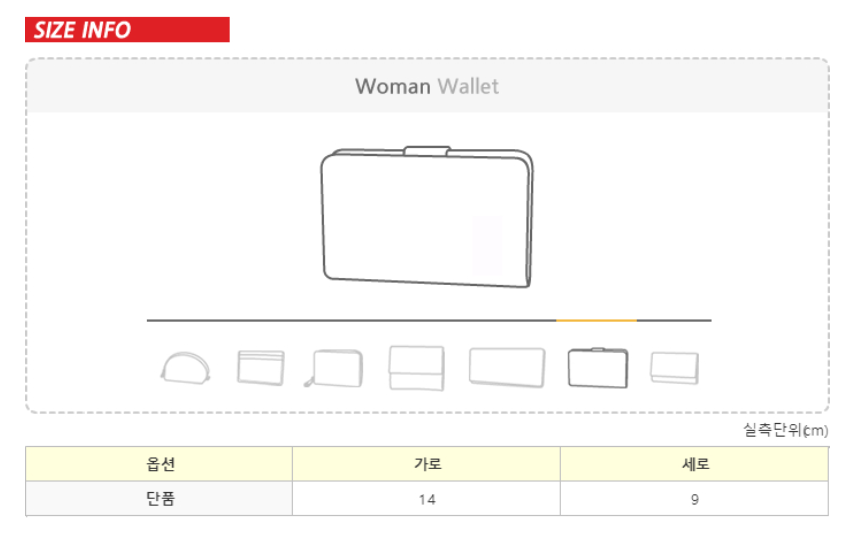Click the large wallet illustration
This screenshot has height=545, width=862.
[x=427, y=217]
